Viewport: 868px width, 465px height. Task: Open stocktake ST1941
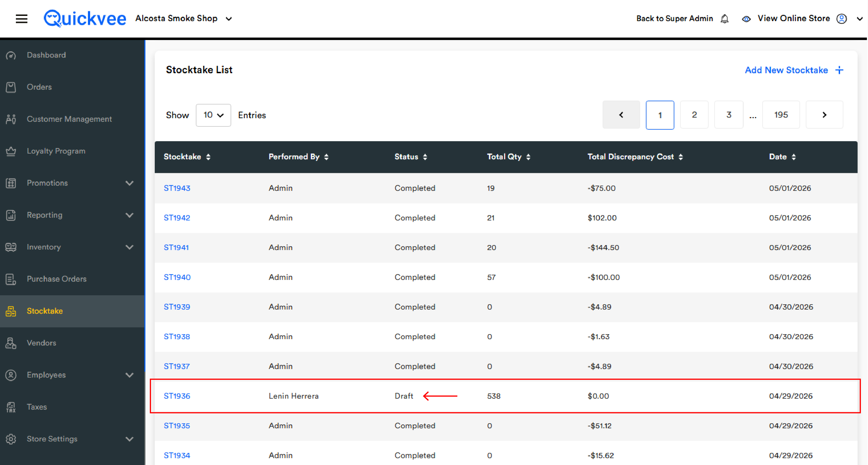click(176, 248)
